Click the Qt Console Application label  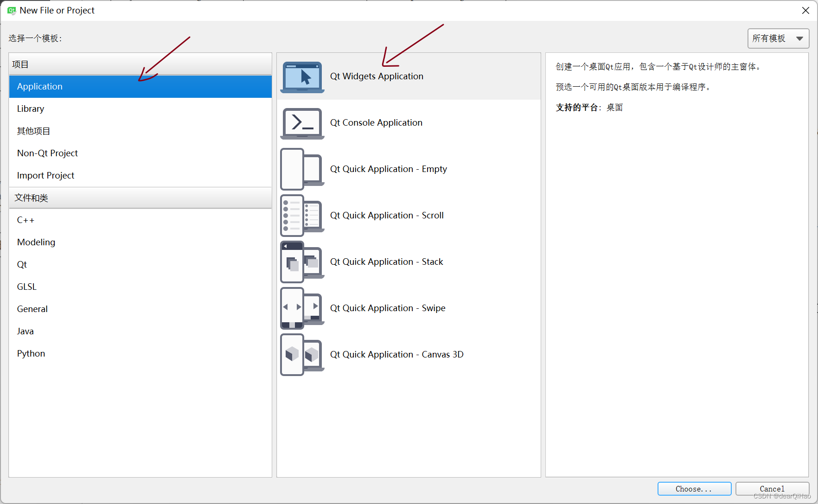pos(376,123)
